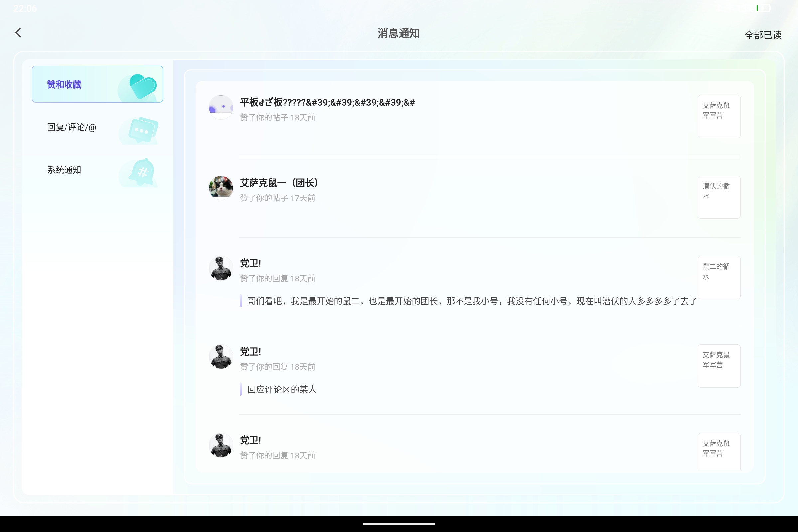Switch to the 系统通知 section
Viewport: 798px width, 532px height.
[x=64, y=169]
